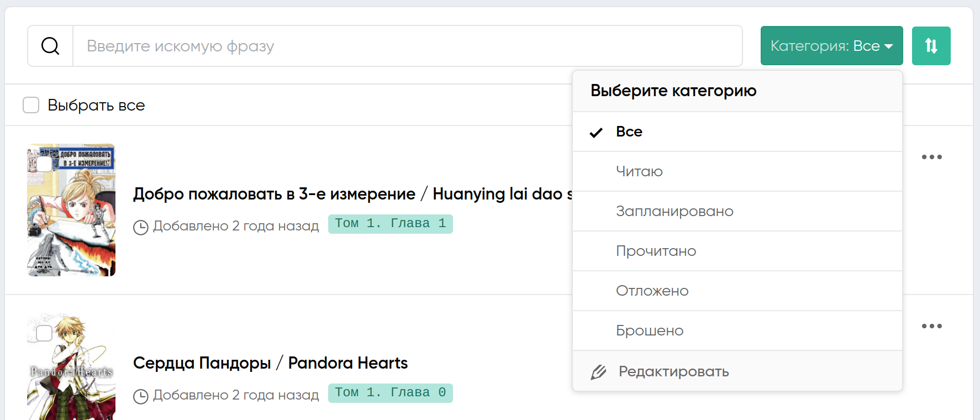Click the clock icon under Сердца Пандоры title

pos(141,396)
